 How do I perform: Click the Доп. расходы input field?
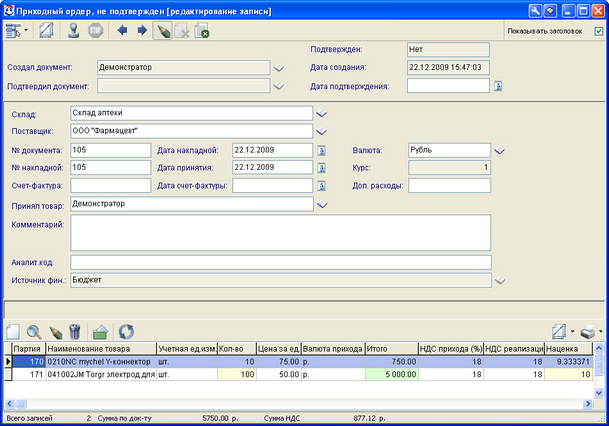[x=449, y=186]
